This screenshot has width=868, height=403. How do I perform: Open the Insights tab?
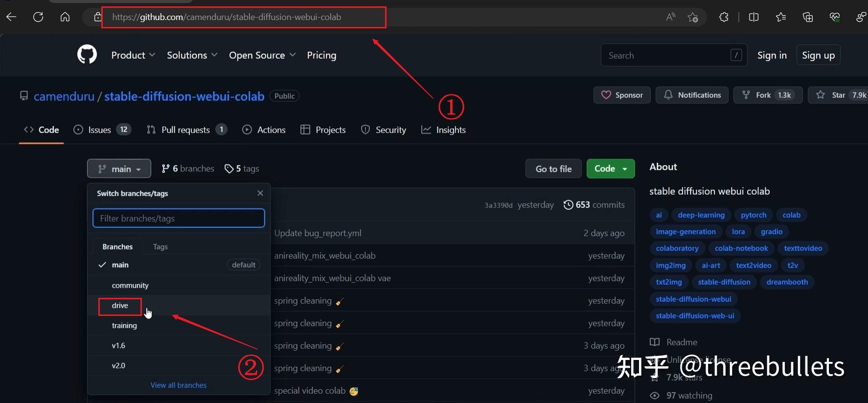tap(443, 130)
